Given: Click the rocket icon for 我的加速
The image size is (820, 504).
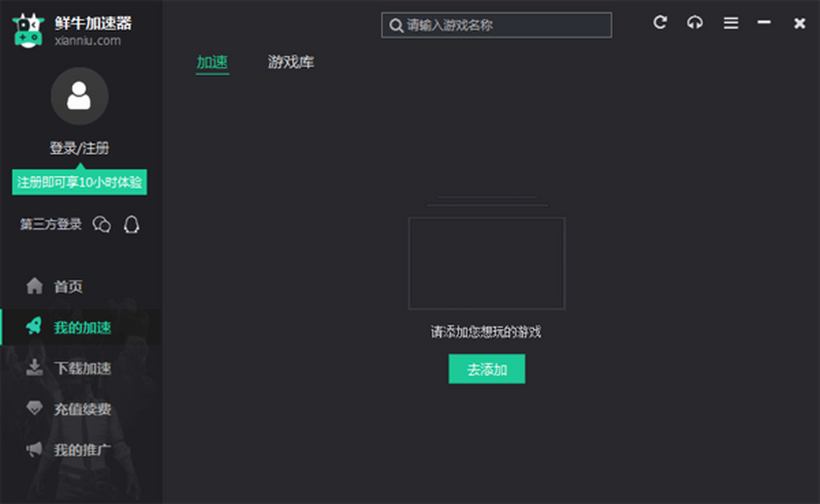Looking at the screenshot, I should 34,327.
